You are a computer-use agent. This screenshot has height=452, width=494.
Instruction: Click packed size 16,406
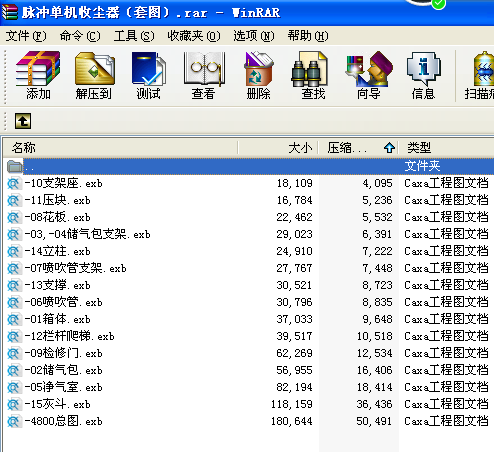[x=374, y=370]
